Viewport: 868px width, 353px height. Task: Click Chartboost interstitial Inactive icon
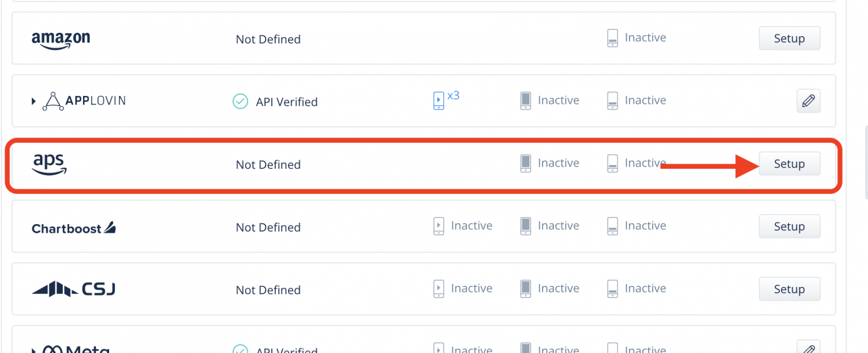pos(526,226)
